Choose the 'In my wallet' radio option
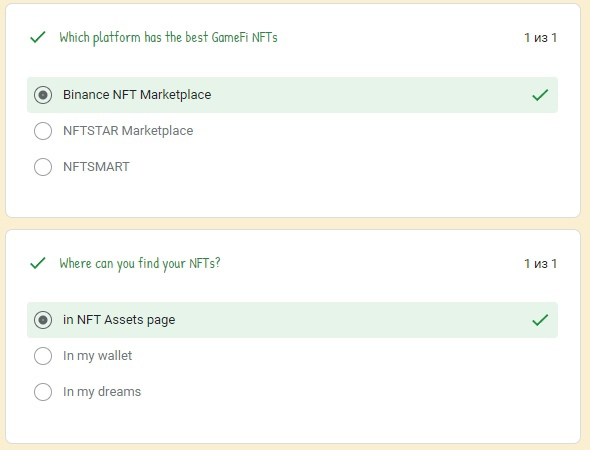Screen dimensions: 590x450 point(43,356)
